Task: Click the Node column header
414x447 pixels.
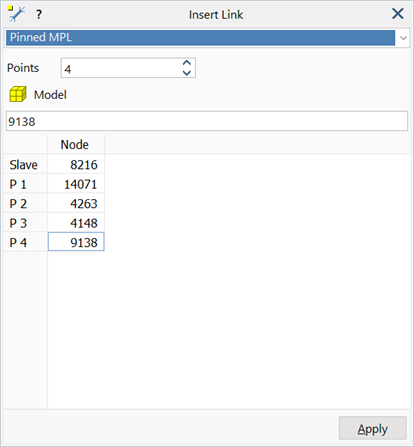Action: 76,144
